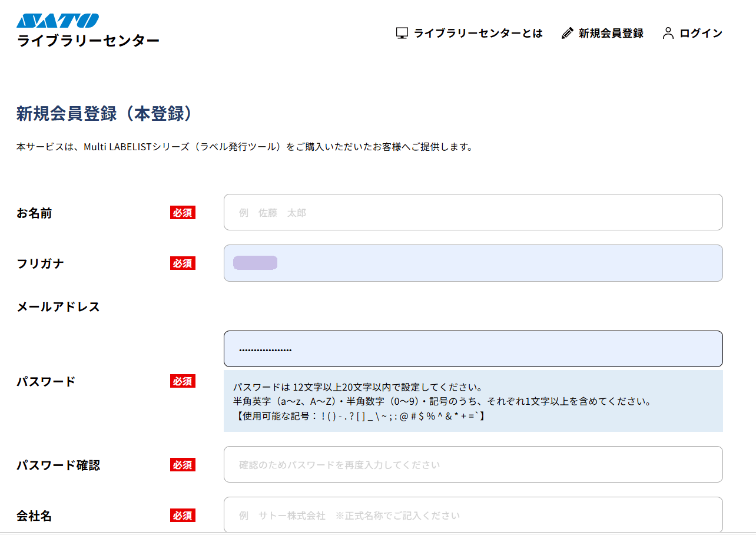Image resolution: width=756 pixels, height=535 pixels.
Task: Click the お名前 label
Action: 34,213
